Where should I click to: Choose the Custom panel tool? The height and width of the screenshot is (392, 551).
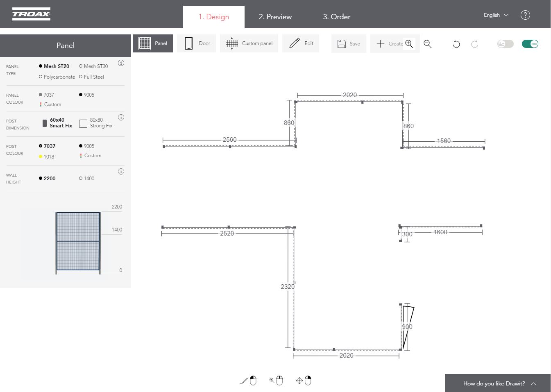[249, 43]
